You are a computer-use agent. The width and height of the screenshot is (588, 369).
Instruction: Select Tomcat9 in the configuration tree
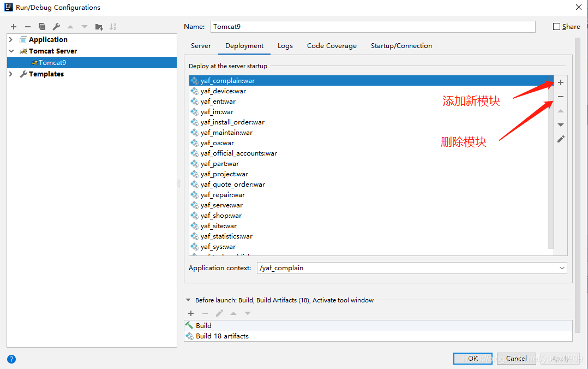[92, 63]
